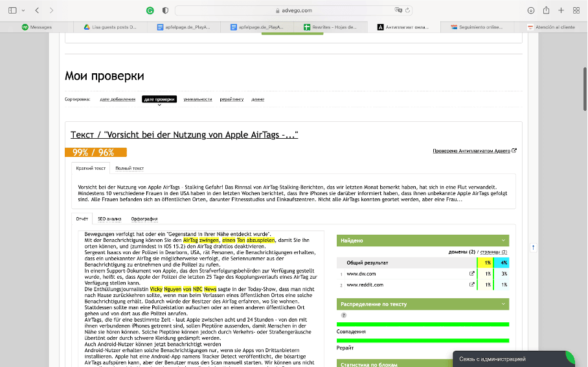Sort by дате проверки
588x367 pixels.
(x=159, y=99)
